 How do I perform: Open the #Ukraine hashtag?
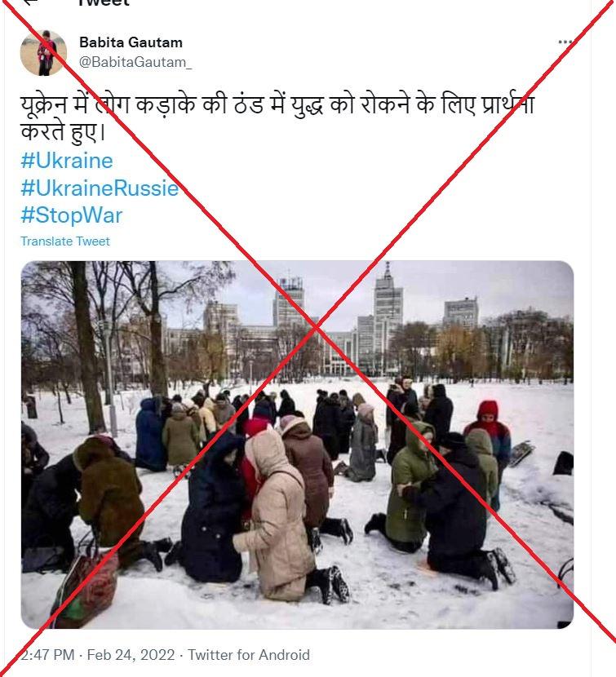tap(67, 161)
